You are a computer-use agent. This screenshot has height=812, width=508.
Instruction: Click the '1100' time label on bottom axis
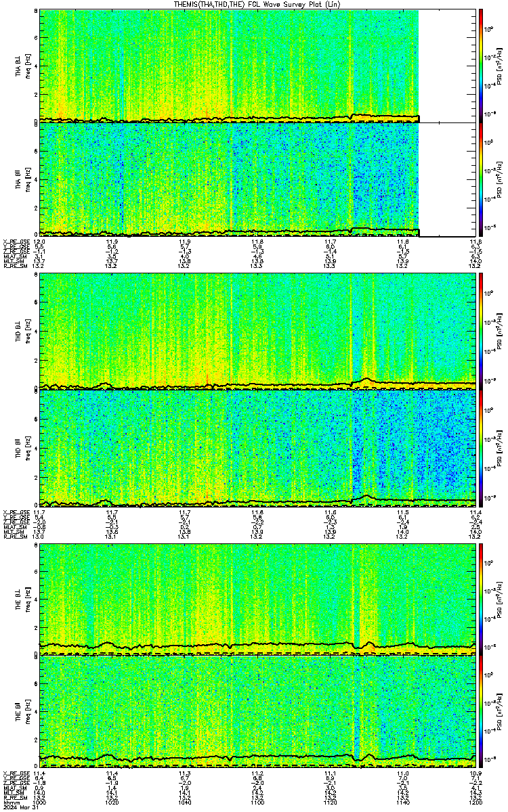[257, 801]
